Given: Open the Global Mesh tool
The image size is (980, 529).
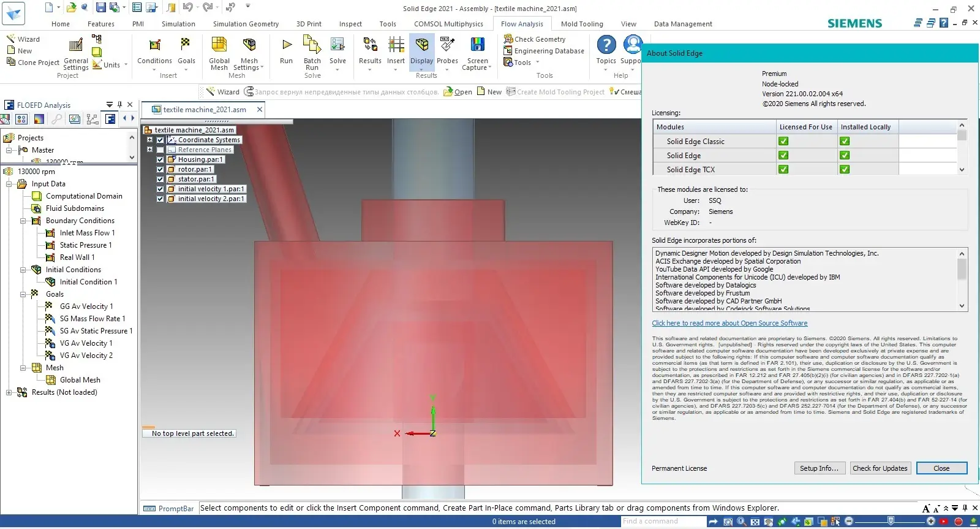Looking at the screenshot, I should (219, 53).
